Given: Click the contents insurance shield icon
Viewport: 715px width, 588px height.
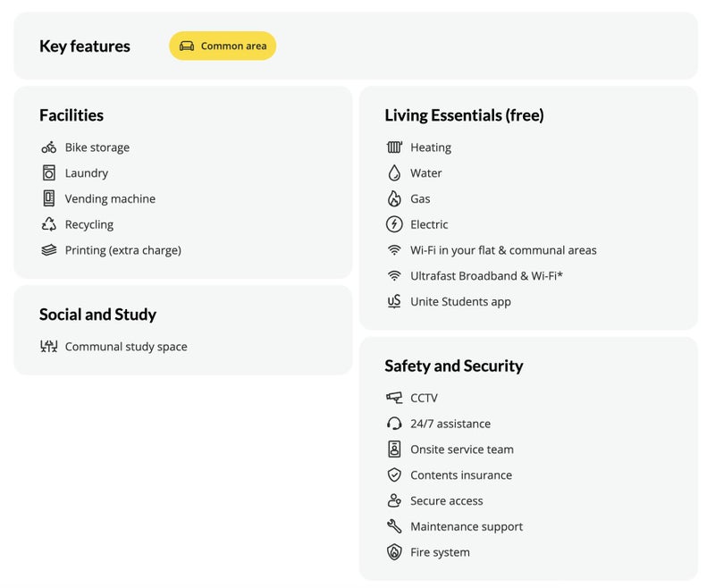Looking at the screenshot, I should pos(394,475).
